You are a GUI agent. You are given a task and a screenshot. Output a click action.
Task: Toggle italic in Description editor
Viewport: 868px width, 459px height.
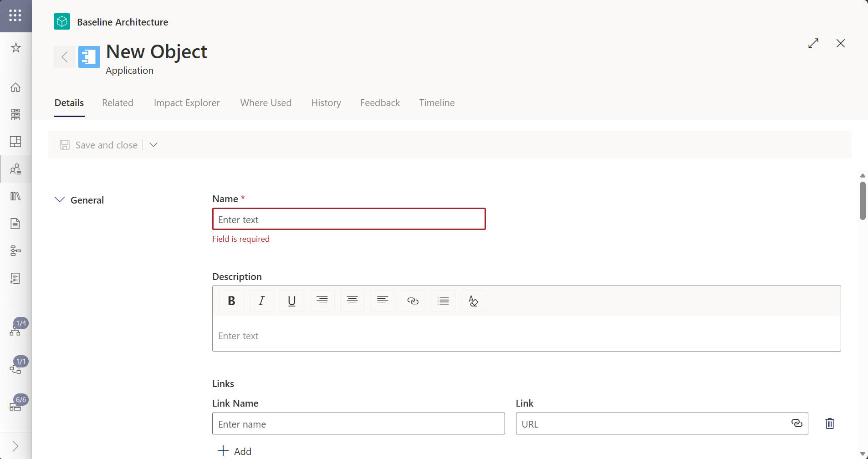pos(261,301)
